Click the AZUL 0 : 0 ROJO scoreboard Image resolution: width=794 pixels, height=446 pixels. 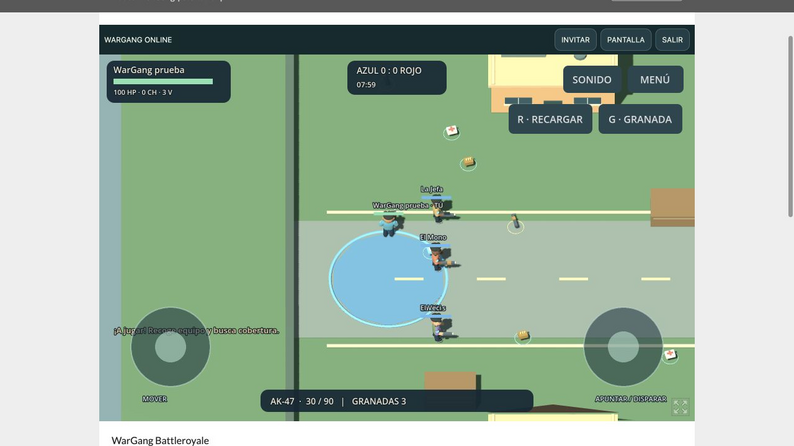[389, 70]
